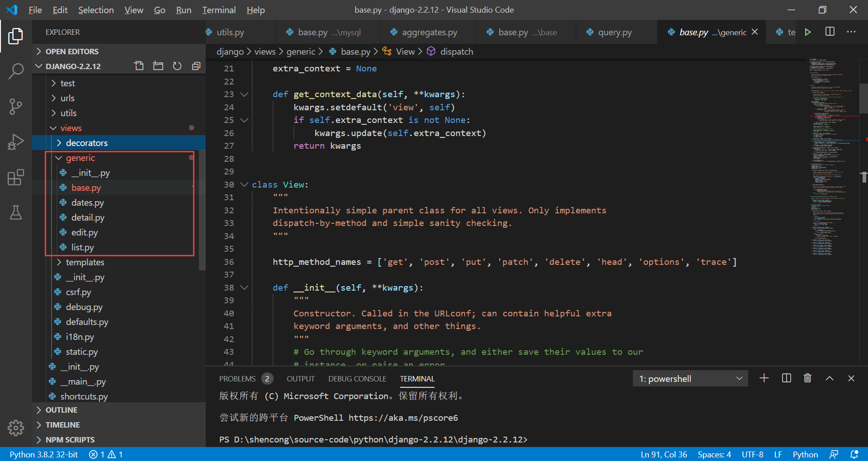868x461 pixels.
Task: Expand the templates folder
Action: point(119,262)
